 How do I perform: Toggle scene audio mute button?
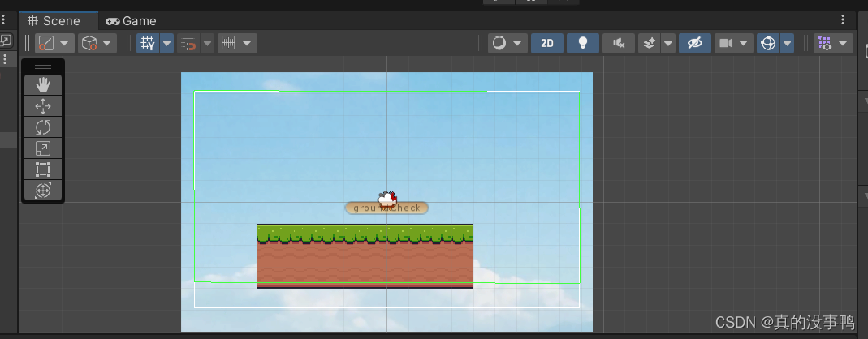[x=619, y=43]
